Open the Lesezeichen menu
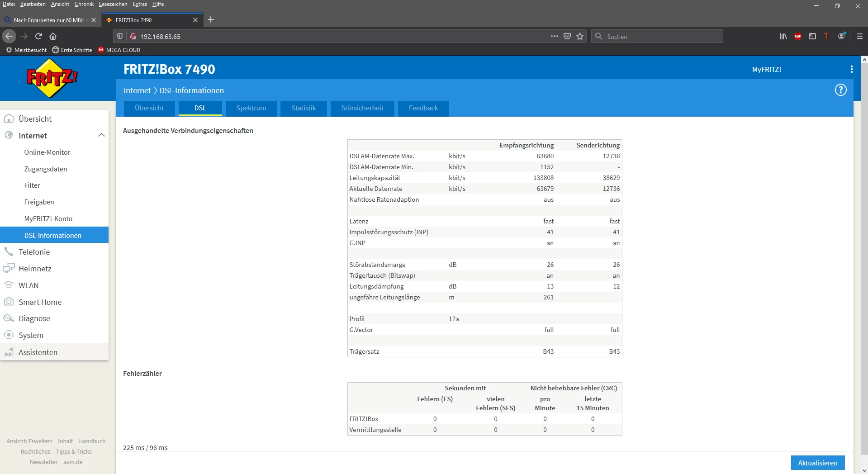 tap(113, 4)
